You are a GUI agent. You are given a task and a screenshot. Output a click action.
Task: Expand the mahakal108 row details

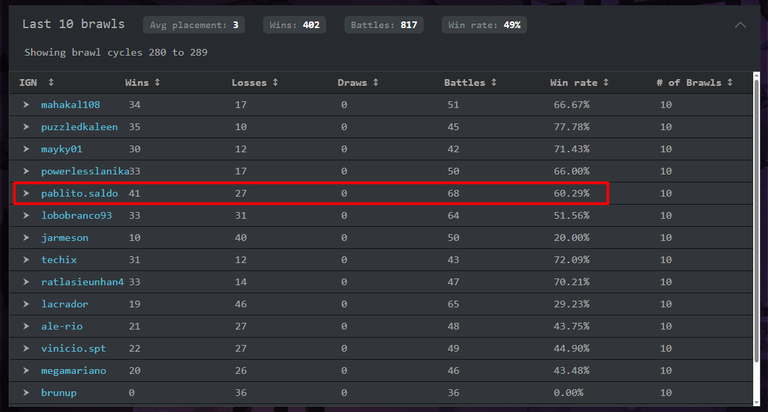point(26,104)
